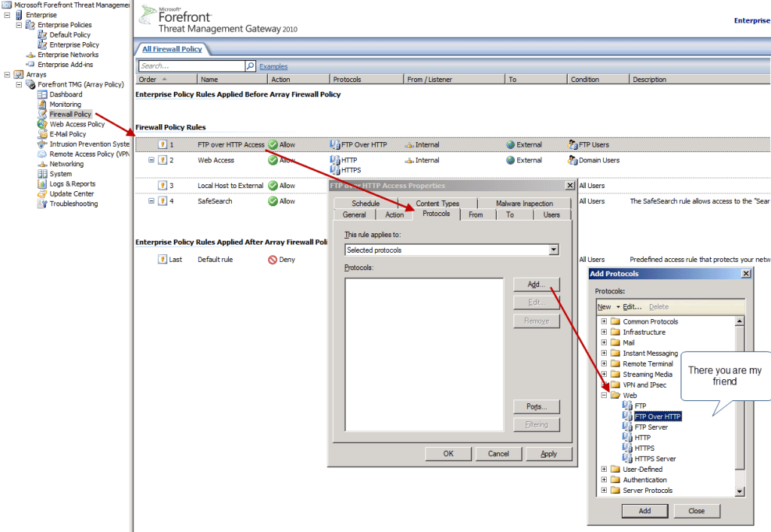771x532 pixels.
Task: Switch to the Schedule tab
Action: 365,203
